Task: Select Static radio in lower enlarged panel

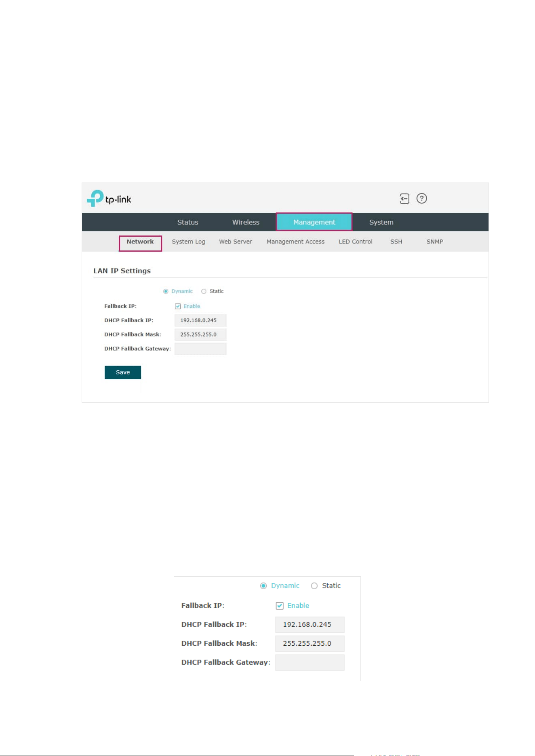Action: 314,586
